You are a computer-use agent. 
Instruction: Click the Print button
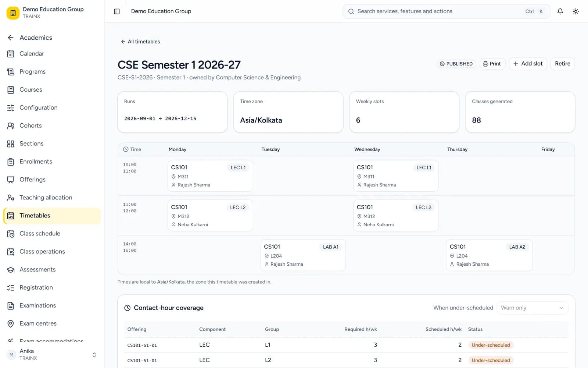click(492, 64)
